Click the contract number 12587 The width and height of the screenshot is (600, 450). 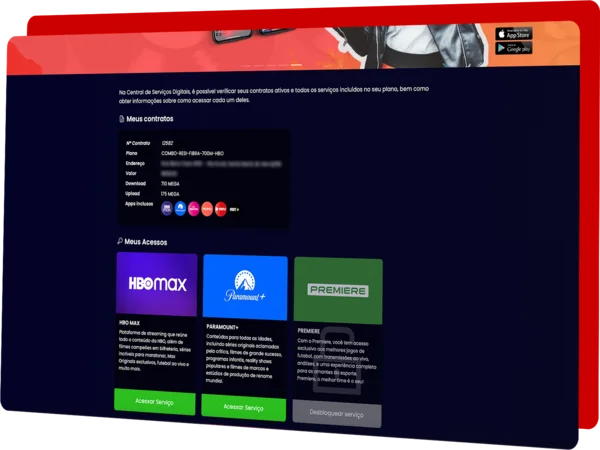click(167, 143)
